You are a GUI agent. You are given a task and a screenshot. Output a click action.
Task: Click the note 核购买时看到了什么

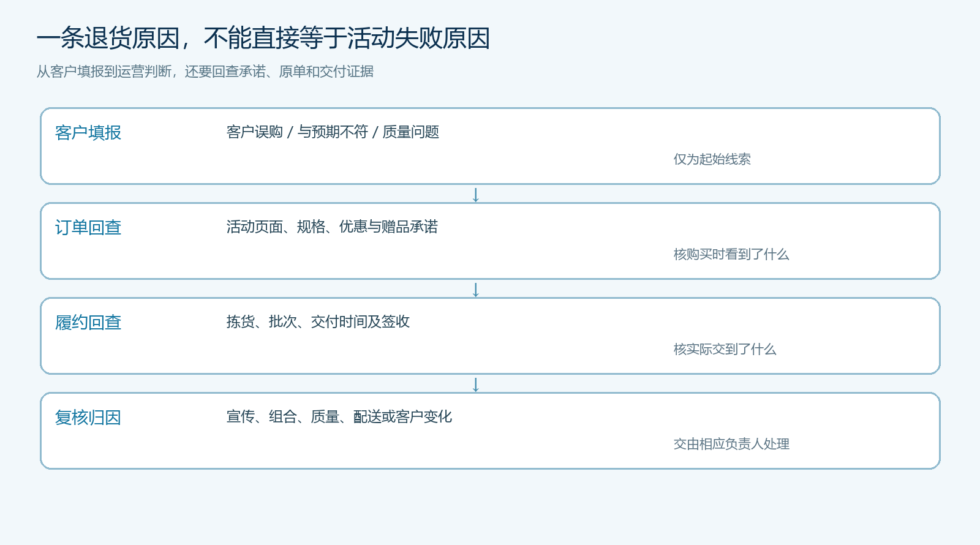[731, 254]
